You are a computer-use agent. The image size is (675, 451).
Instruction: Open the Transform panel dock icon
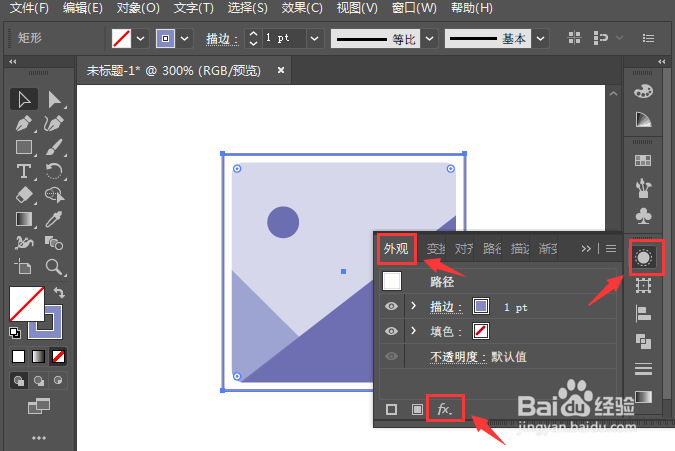click(x=643, y=285)
